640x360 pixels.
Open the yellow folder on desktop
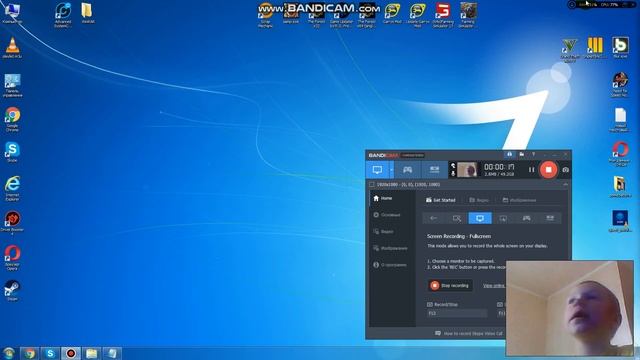pyautogui.click(x=87, y=13)
